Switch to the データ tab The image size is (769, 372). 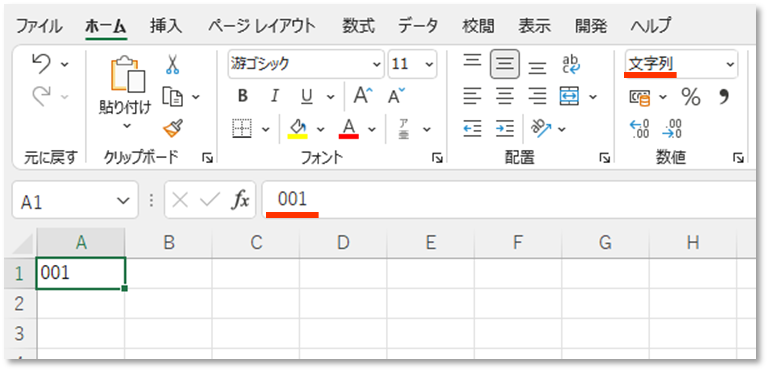[x=418, y=25]
